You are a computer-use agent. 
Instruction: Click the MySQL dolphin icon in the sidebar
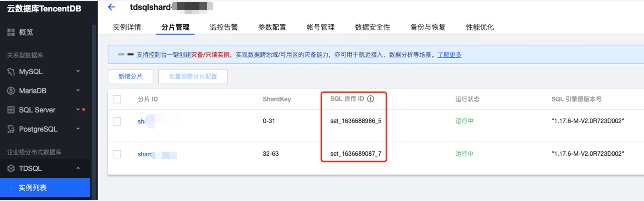tap(11, 72)
